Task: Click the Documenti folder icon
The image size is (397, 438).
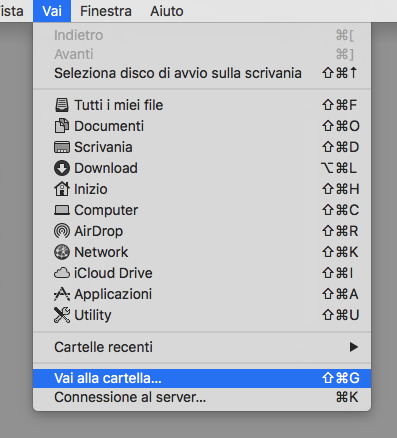Action: tap(62, 126)
